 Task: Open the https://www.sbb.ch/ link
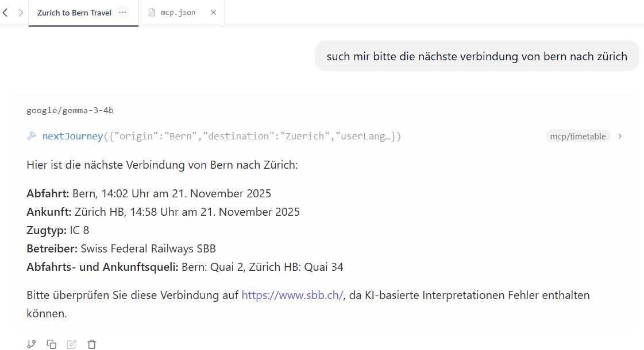tap(292, 295)
